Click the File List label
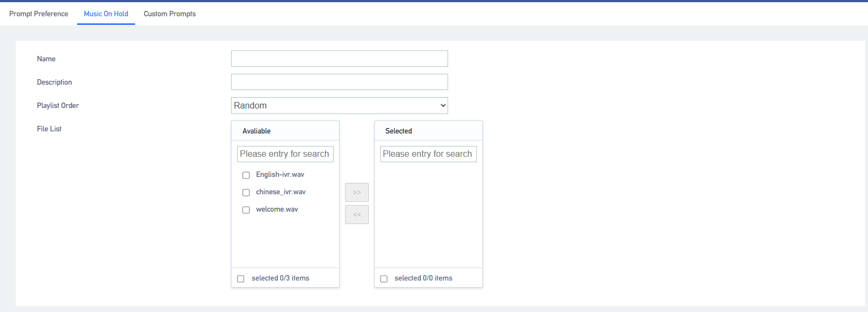The height and width of the screenshot is (312, 868). pyautogui.click(x=49, y=129)
